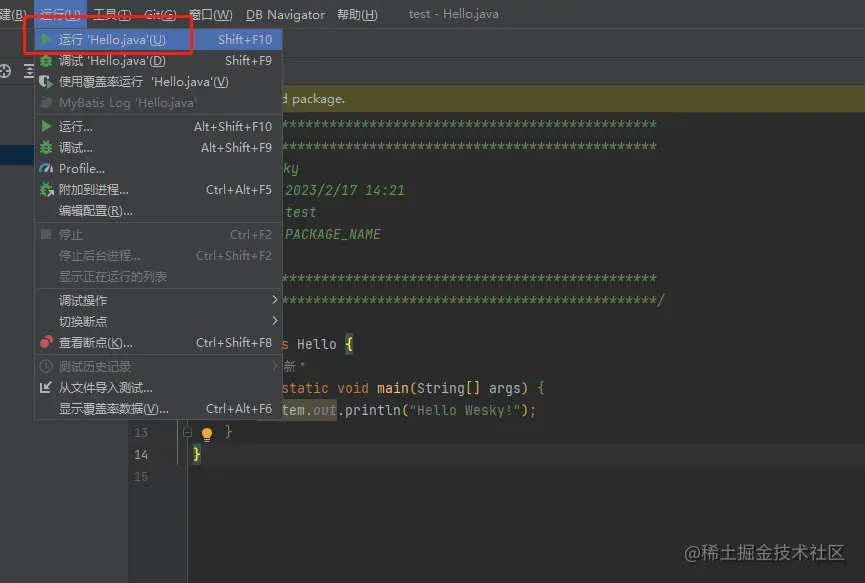Click the yellow light bulb on line 13
Image resolution: width=865 pixels, height=583 pixels.
click(x=207, y=434)
